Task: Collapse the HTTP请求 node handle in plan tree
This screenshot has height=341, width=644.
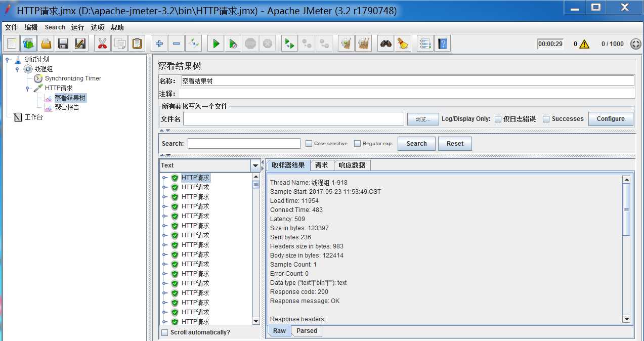Action: click(x=27, y=88)
